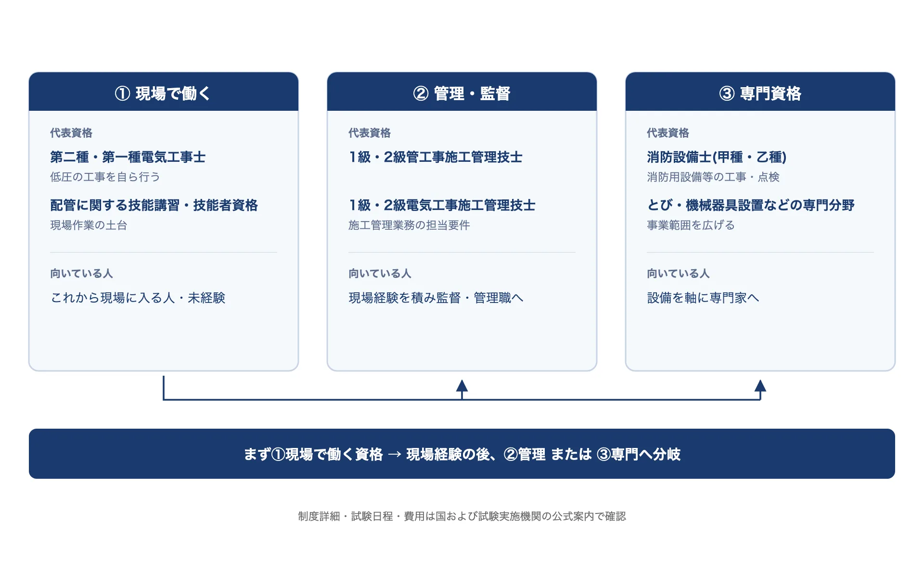This screenshot has width=924, height=578.
Task: Click the ③ 専門資格 card header
Action: point(760,92)
